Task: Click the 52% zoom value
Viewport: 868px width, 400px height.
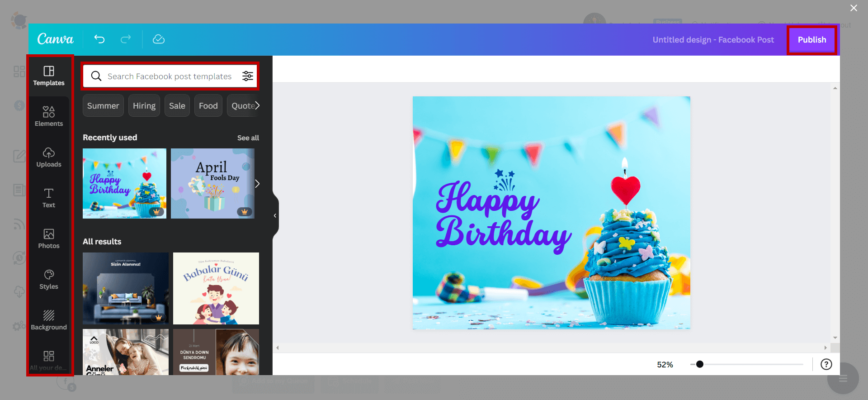Action: (665, 365)
